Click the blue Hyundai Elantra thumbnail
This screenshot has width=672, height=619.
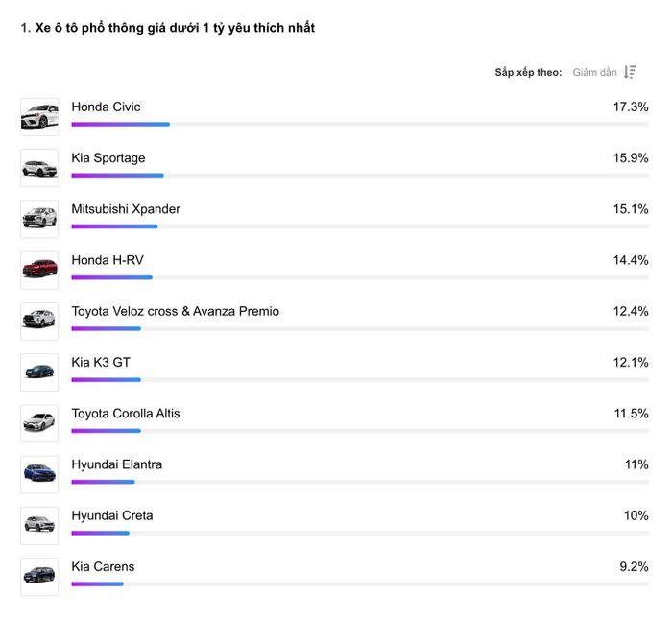(x=39, y=474)
